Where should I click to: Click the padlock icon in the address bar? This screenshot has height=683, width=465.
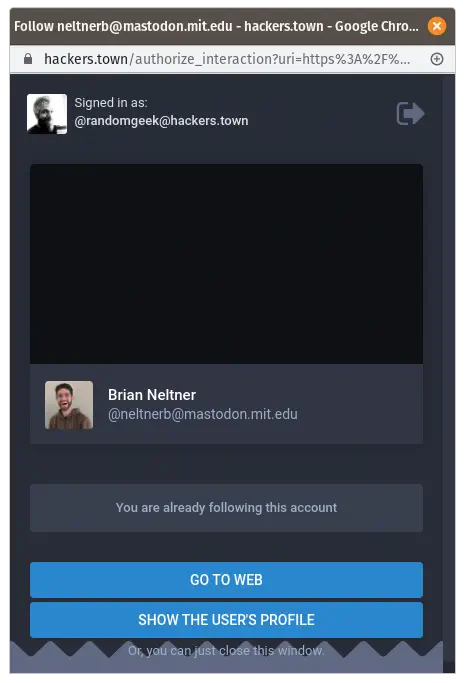pyautogui.click(x=28, y=59)
